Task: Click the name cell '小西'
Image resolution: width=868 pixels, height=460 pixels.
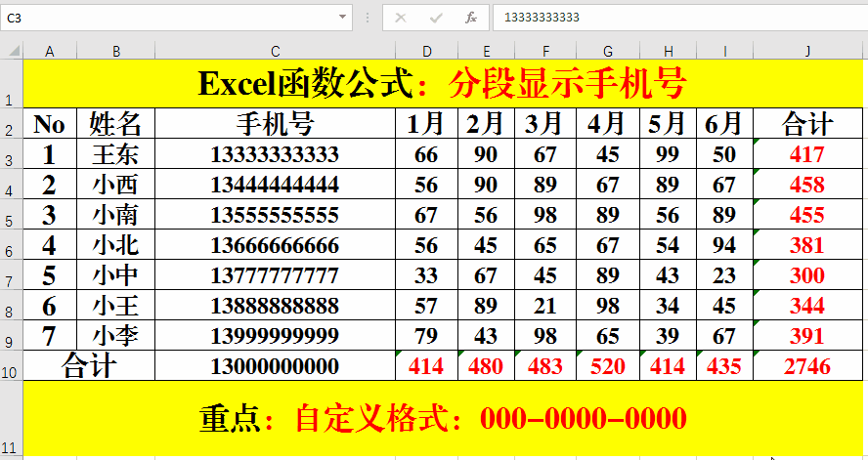Action: 116,185
